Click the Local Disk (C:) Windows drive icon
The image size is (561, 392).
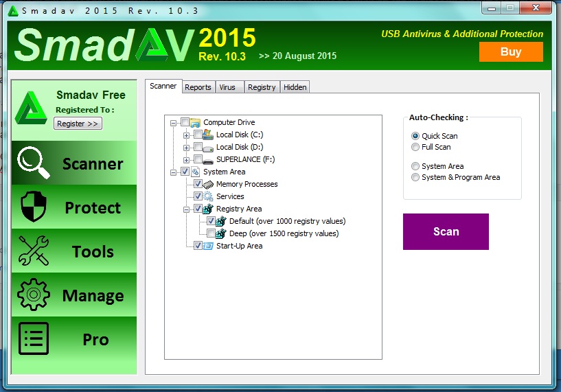point(208,135)
